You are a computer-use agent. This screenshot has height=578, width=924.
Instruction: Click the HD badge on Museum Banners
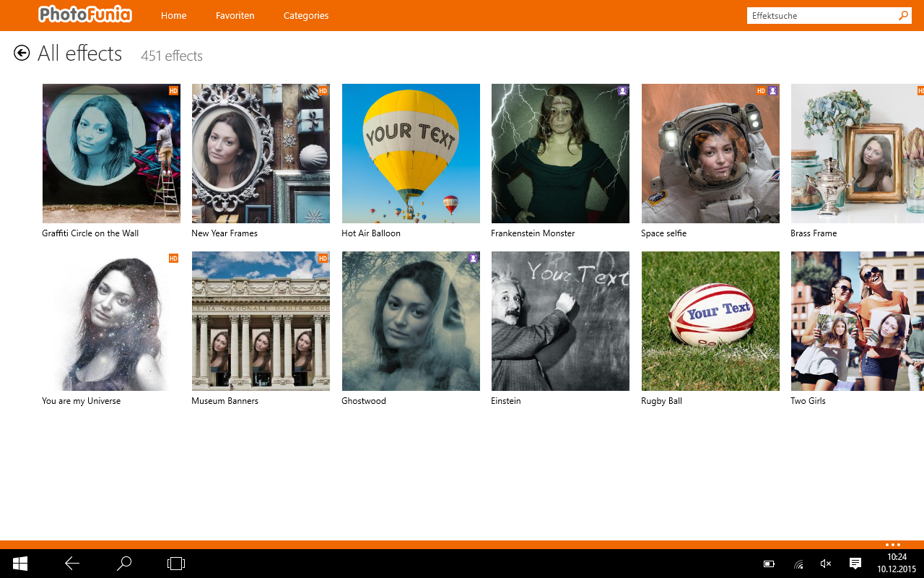(x=322, y=258)
